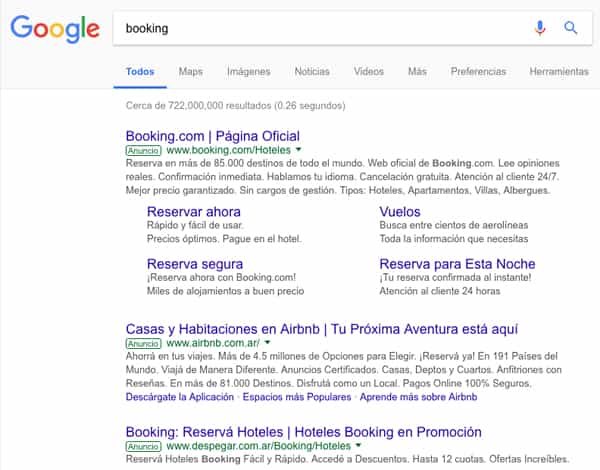Image resolution: width=600 pixels, height=470 pixels.
Task: Expand dropdown arrow next to www.booking.com/Hoteles
Action: pos(299,150)
